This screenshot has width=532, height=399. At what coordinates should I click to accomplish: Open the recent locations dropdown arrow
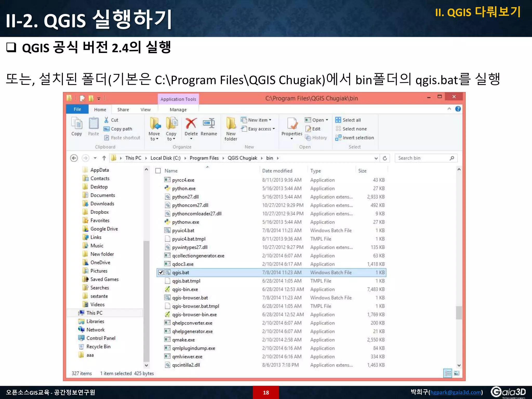tap(95, 158)
